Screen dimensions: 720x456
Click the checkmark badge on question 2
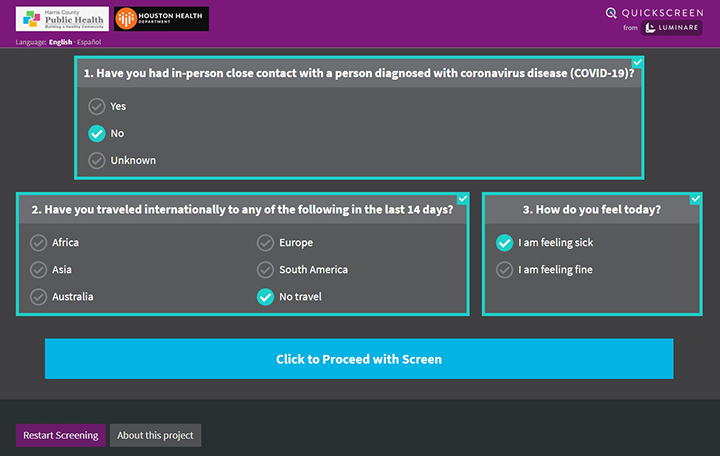(462, 199)
